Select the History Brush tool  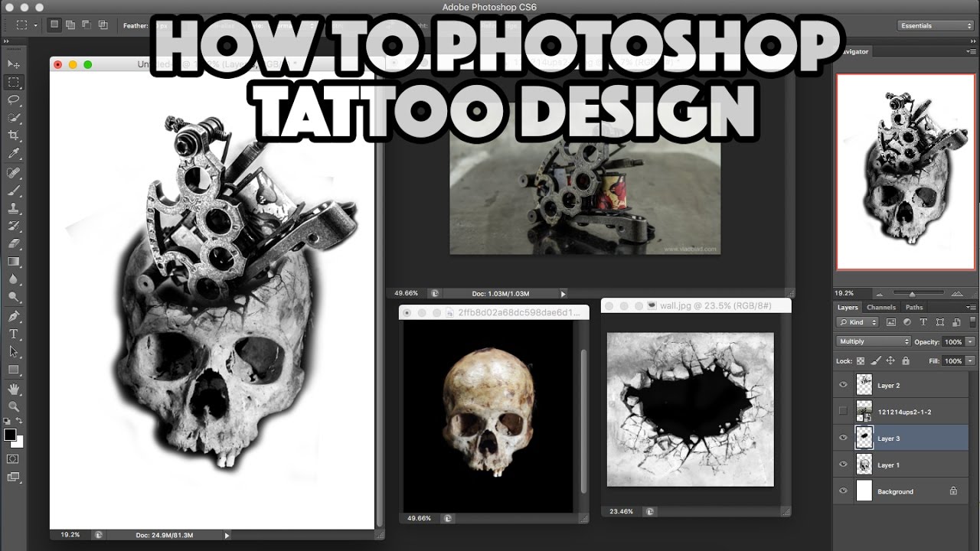(x=13, y=226)
